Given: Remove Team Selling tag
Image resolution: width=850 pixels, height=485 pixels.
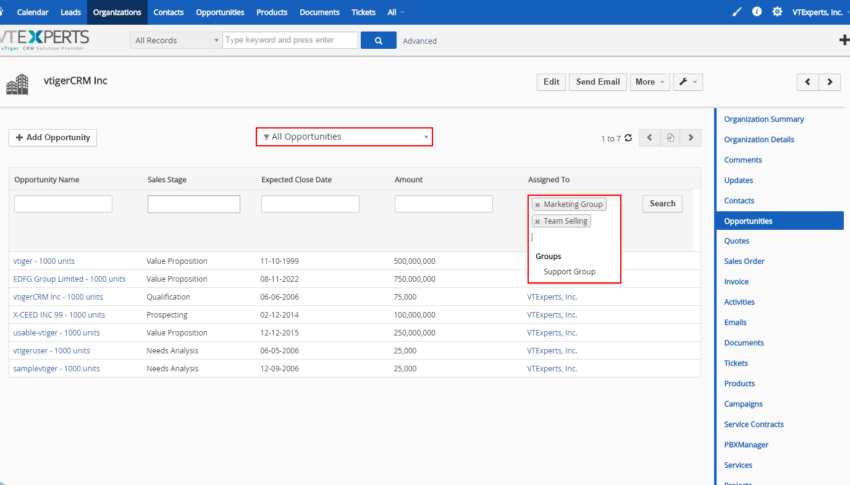Looking at the screenshot, I should tap(537, 222).
